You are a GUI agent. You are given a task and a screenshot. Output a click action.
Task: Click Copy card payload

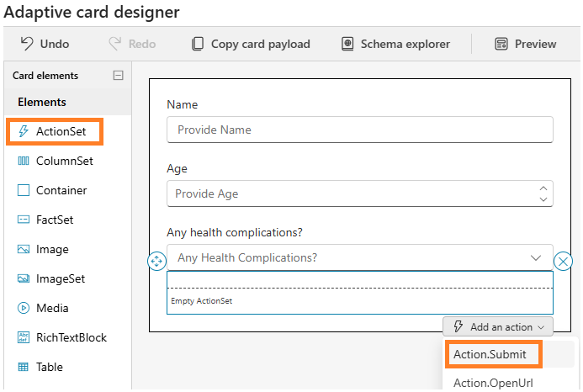251,44
